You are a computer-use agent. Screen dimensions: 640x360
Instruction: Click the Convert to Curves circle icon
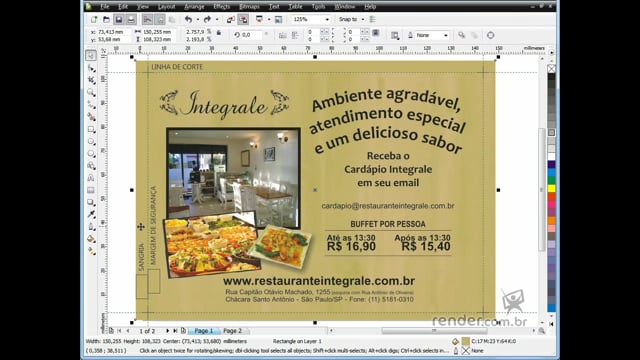(491, 35)
